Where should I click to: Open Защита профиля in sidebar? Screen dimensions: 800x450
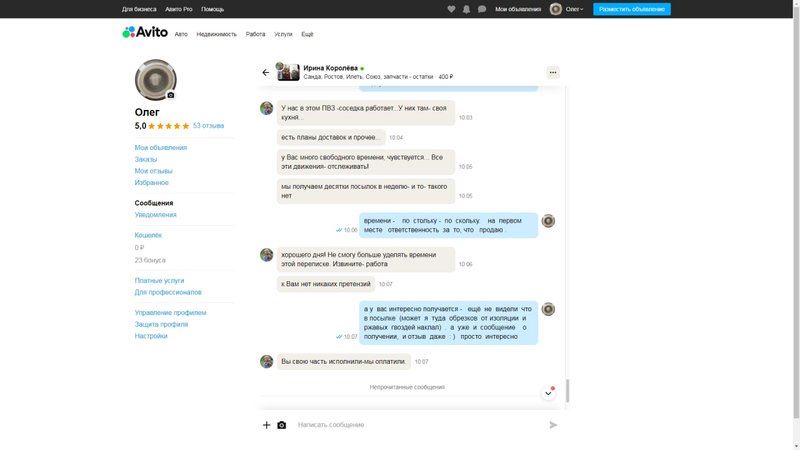[161, 324]
